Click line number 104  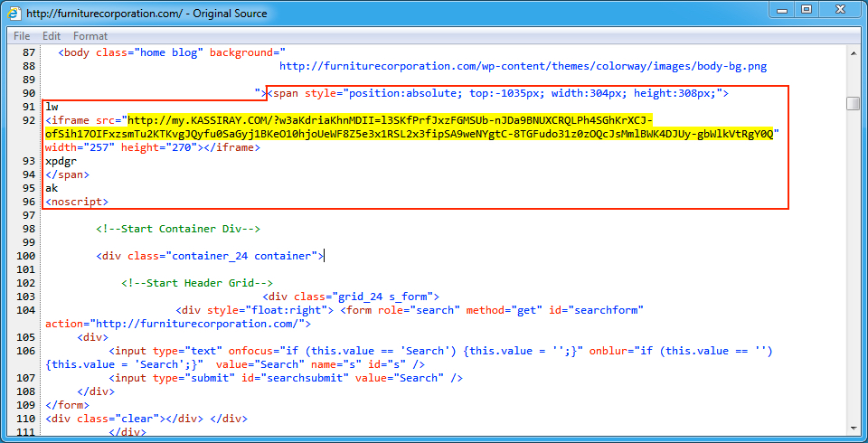(x=26, y=310)
